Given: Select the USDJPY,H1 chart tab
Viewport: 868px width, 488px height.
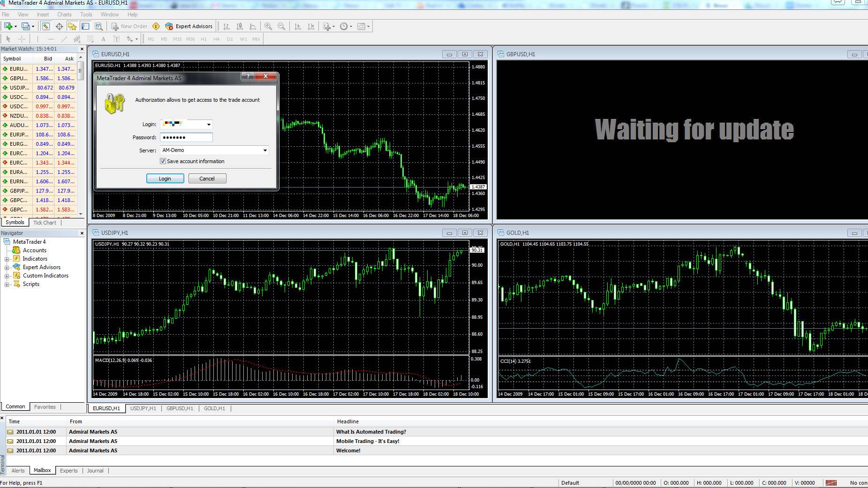Looking at the screenshot, I should tap(143, 408).
